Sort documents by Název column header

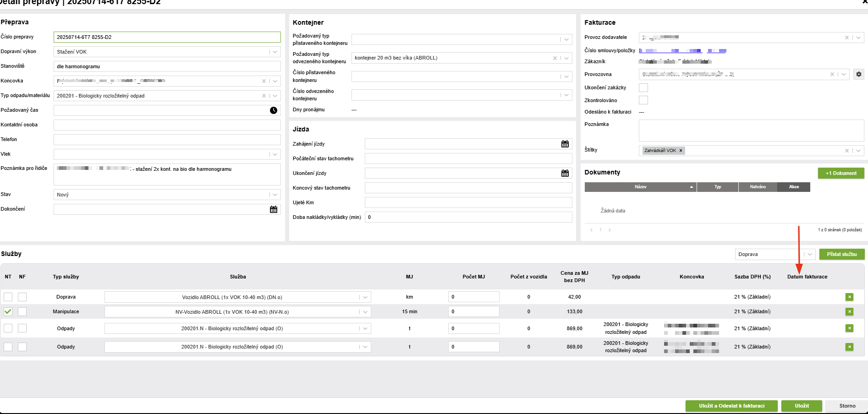(641, 187)
